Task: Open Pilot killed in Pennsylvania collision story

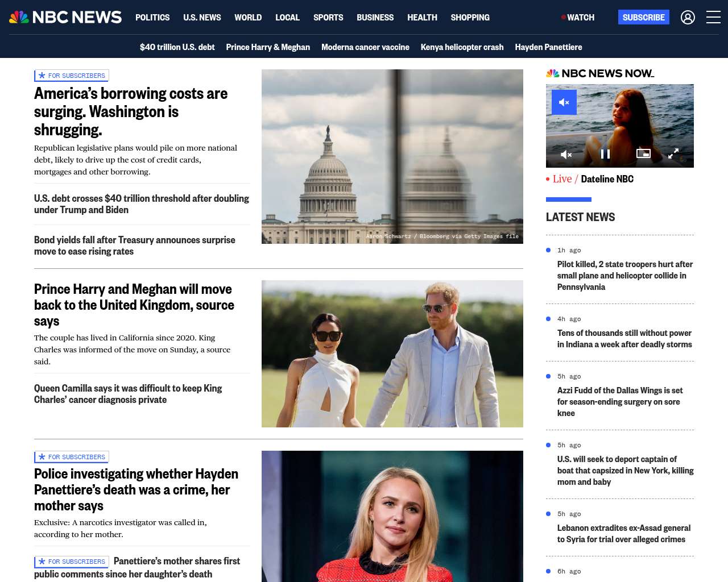Action: tap(625, 276)
